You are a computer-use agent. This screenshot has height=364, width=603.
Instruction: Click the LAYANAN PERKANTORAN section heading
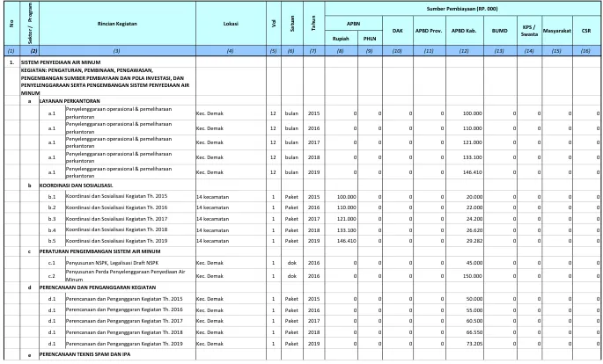click(x=70, y=101)
